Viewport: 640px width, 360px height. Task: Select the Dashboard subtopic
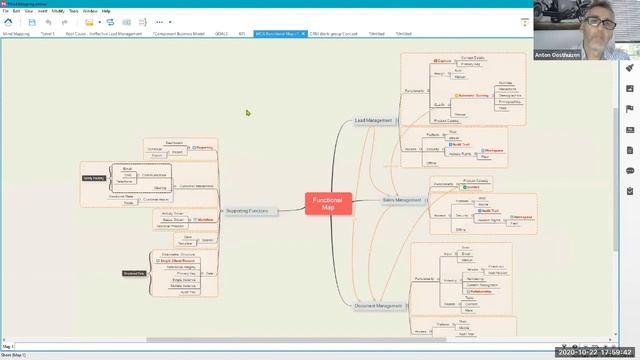point(174,143)
